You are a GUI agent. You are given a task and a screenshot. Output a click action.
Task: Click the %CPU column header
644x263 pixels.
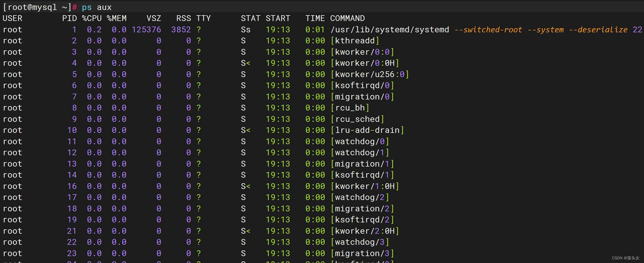click(x=92, y=19)
